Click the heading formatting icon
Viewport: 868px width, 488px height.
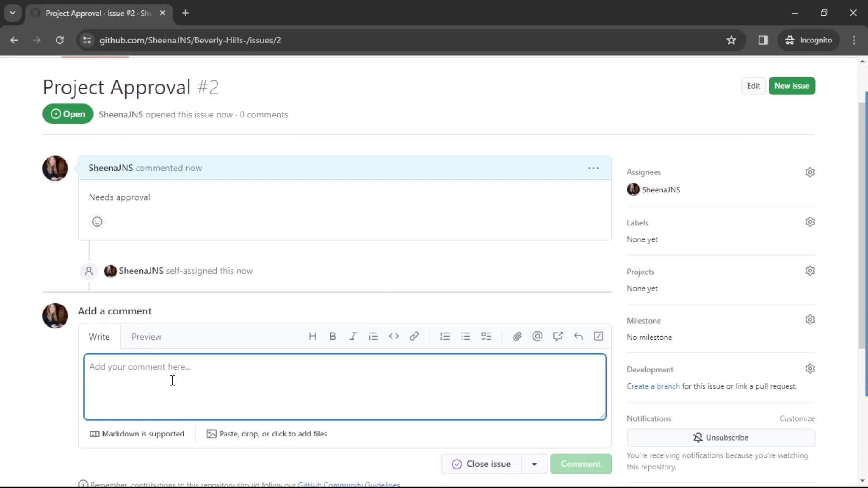click(x=312, y=336)
